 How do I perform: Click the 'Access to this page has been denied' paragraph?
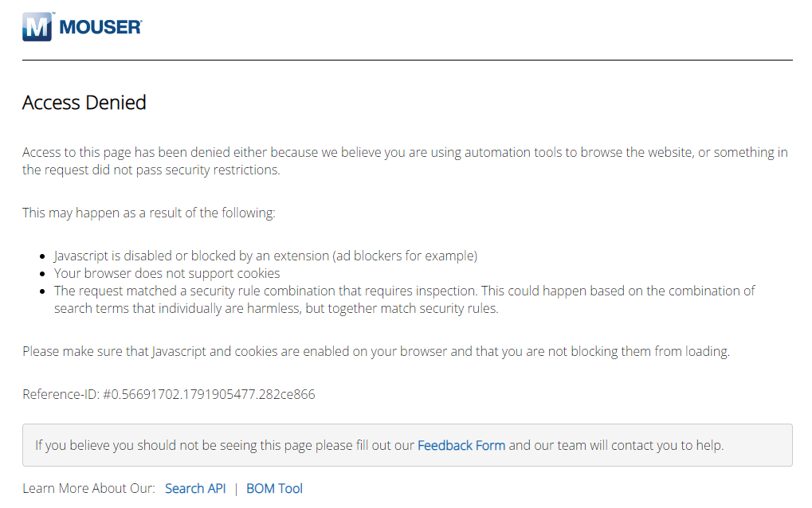tap(405, 161)
